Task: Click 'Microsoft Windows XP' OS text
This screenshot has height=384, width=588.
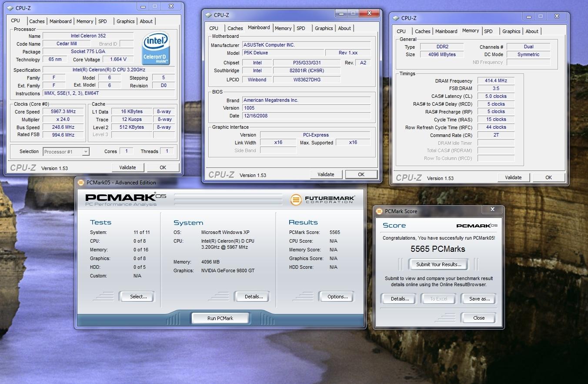Action: (x=225, y=232)
